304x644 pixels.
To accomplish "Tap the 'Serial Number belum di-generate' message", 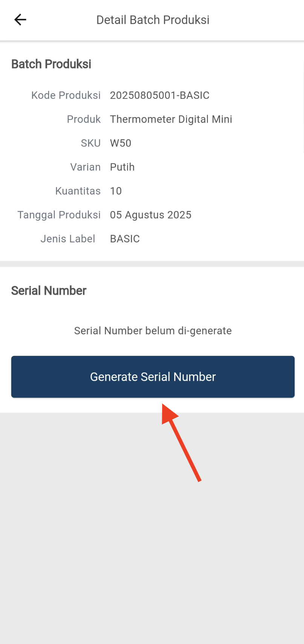I will coord(153,331).
